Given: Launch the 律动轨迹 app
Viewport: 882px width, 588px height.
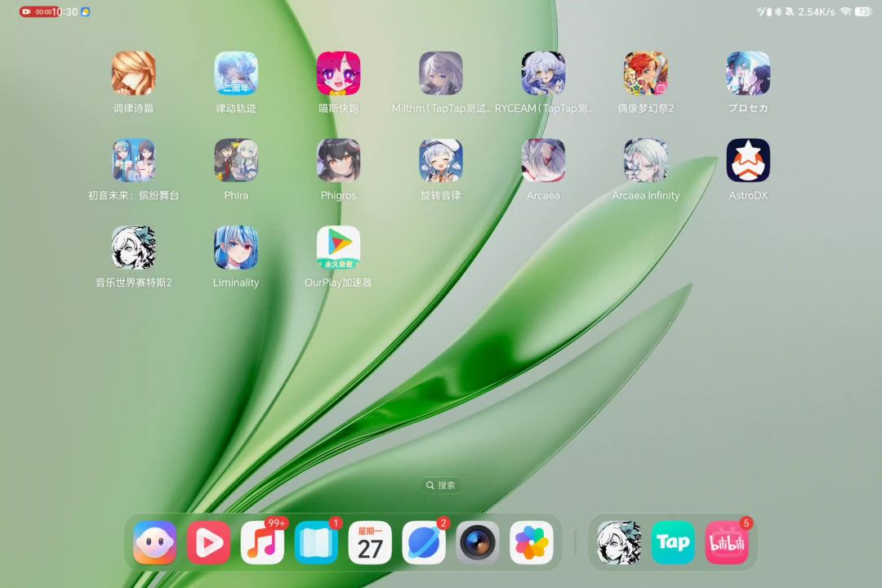Looking at the screenshot, I should coord(236,73).
